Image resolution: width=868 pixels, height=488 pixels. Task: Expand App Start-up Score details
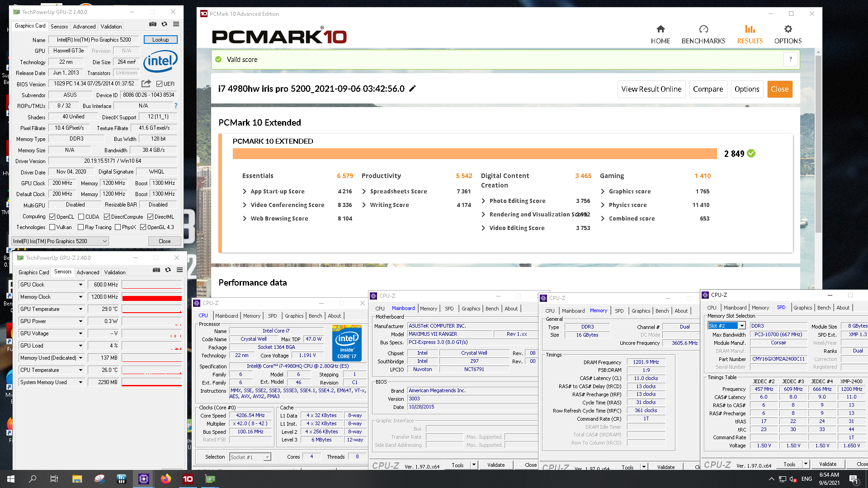(245, 192)
